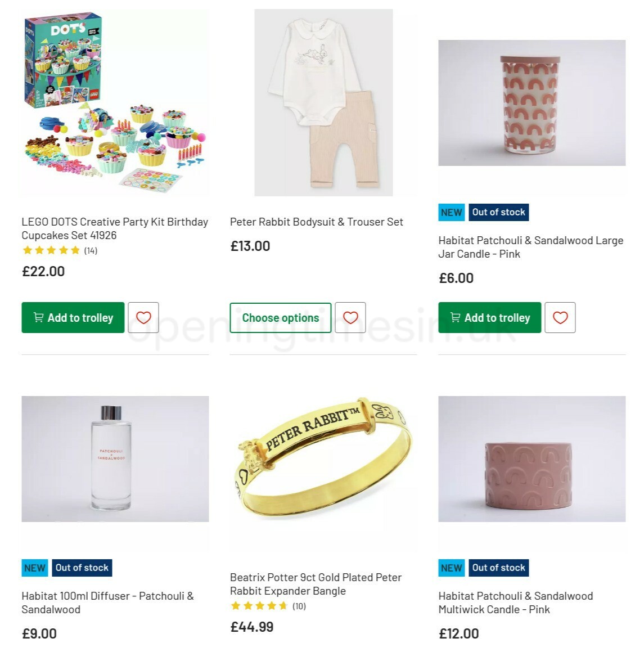The image size is (644, 652).
Task: Click the review count next to the bangle stars
Action: [x=299, y=606]
